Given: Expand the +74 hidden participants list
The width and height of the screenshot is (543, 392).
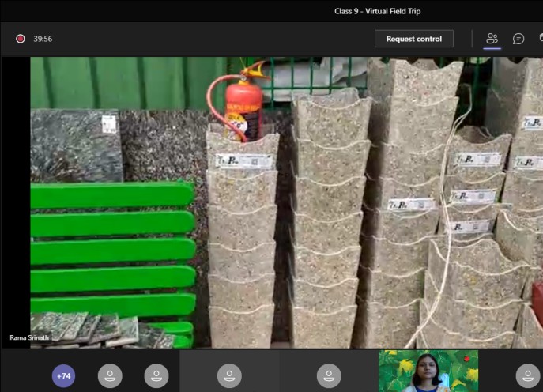Looking at the screenshot, I should (64, 376).
